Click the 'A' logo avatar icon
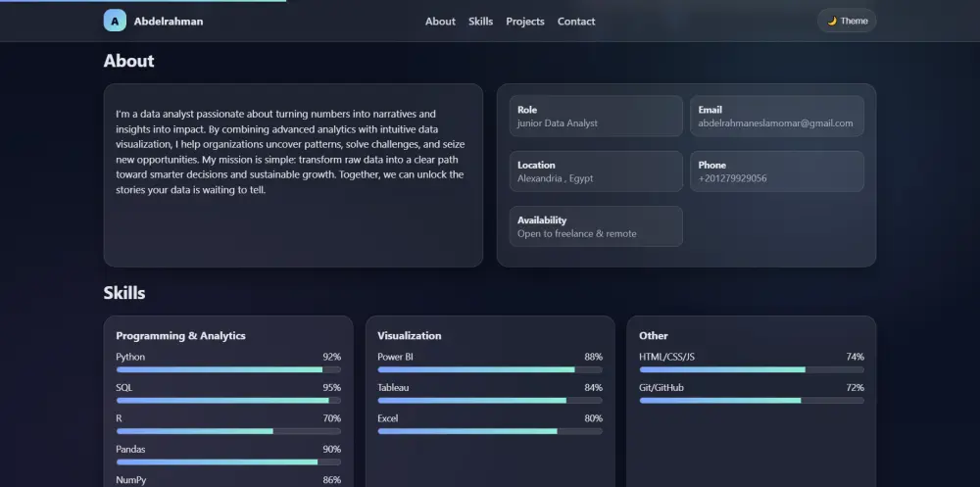Screen dimensions: 980x487 (115, 21)
